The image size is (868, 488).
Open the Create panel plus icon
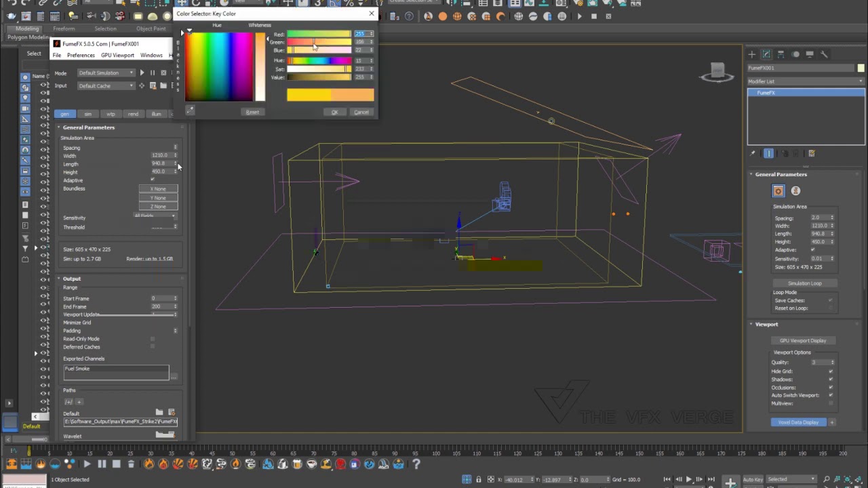[752, 54]
